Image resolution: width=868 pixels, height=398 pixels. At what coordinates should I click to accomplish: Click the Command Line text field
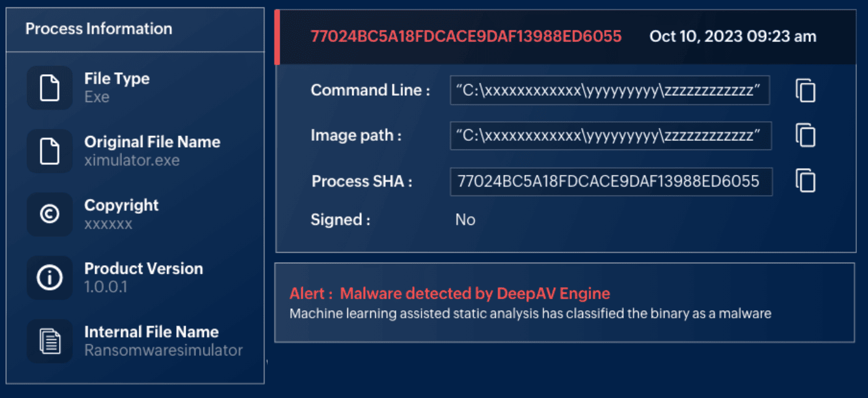point(610,91)
